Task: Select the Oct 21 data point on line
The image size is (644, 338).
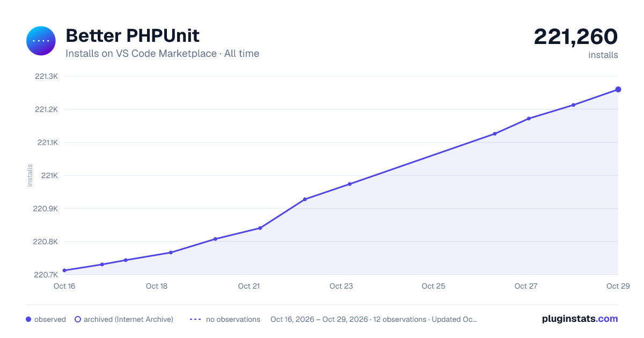Action: [260, 228]
